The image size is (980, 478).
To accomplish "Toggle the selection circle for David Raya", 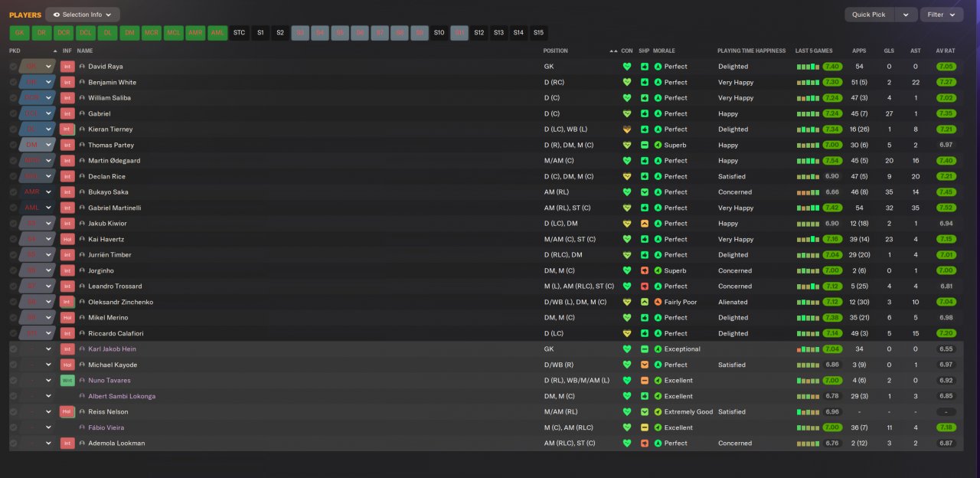I will pyautogui.click(x=13, y=67).
